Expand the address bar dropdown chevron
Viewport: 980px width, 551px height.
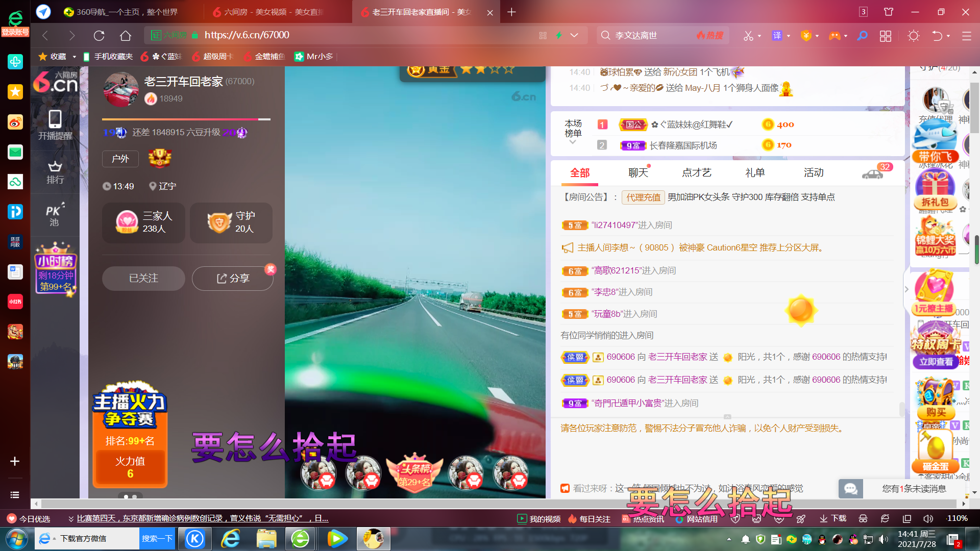tap(574, 35)
